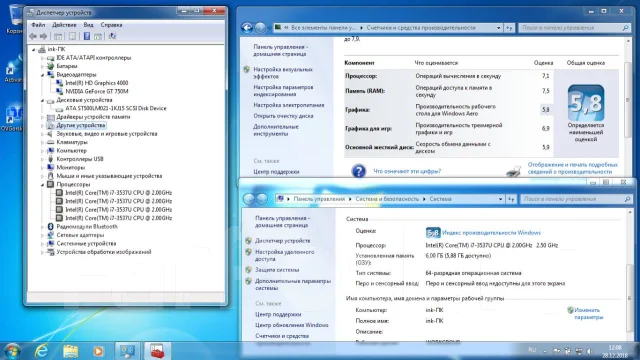The width and height of the screenshot is (640, 360).
Task: Click Что означают эти цифры? link
Action: (407, 171)
